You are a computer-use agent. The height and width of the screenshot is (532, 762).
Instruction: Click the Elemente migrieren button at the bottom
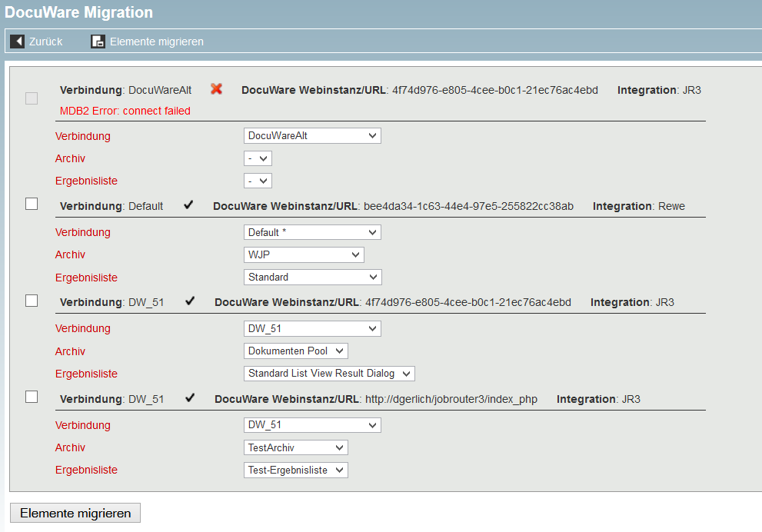click(x=75, y=513)
